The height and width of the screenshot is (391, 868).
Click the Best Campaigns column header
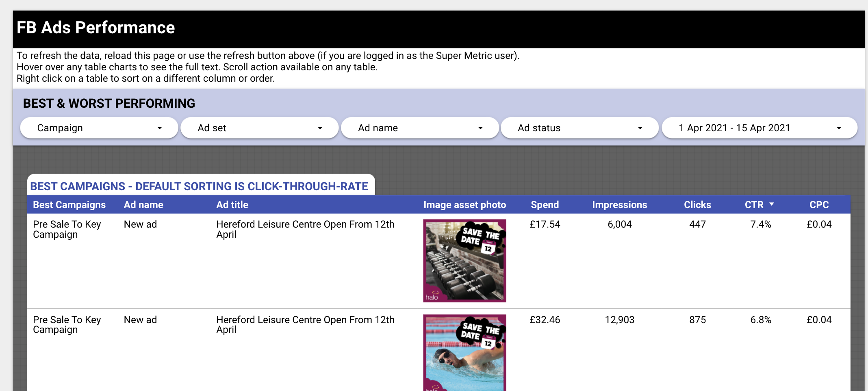point(69,204)
